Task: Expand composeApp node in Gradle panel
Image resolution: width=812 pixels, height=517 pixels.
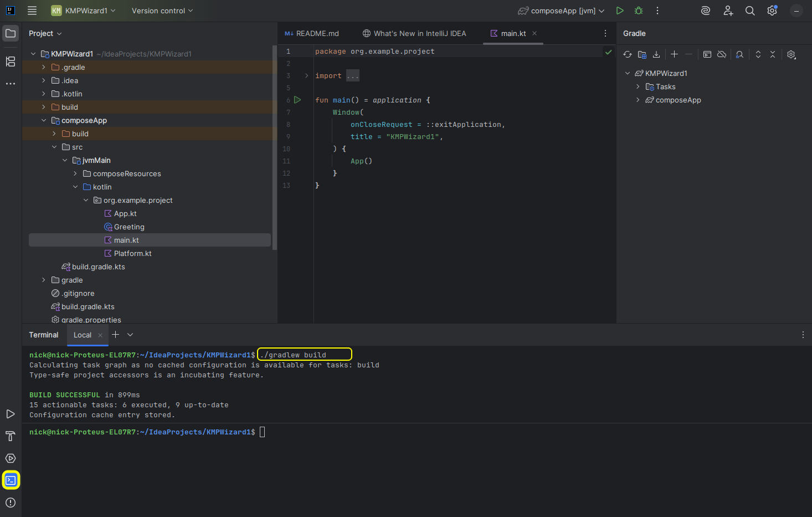Action: tap(638, 100)
